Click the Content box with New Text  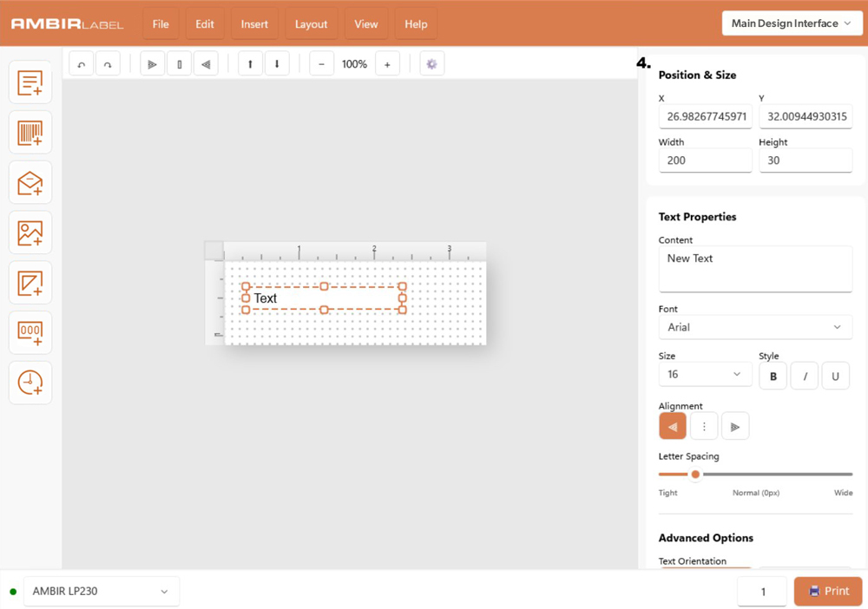(755, 269)
